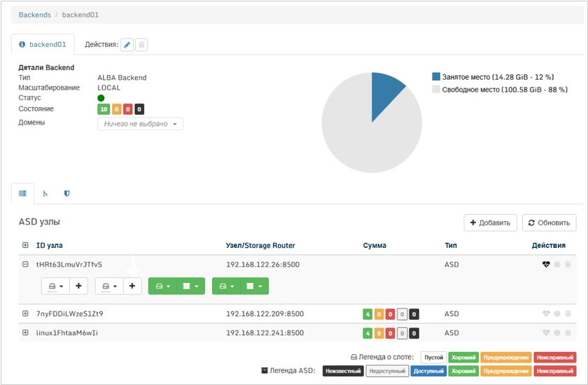This screenshot has width=588, height=385.
Task: Click the pencil edit icon next to Действия
Action: pos(127,45)
